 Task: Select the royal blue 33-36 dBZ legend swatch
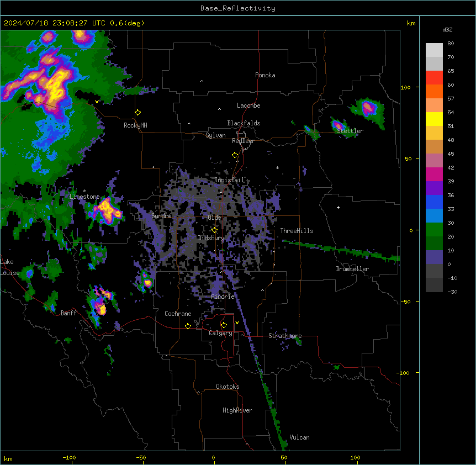point(434,202)
